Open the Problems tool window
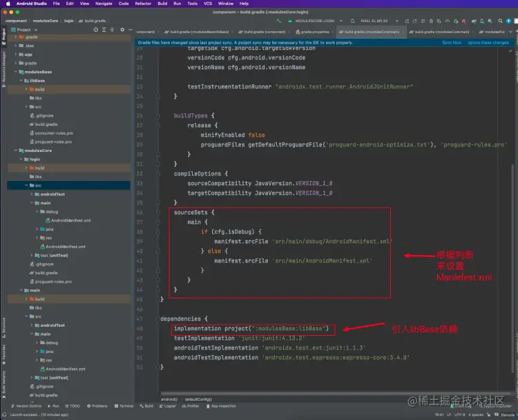 click(x=97, y=406)
